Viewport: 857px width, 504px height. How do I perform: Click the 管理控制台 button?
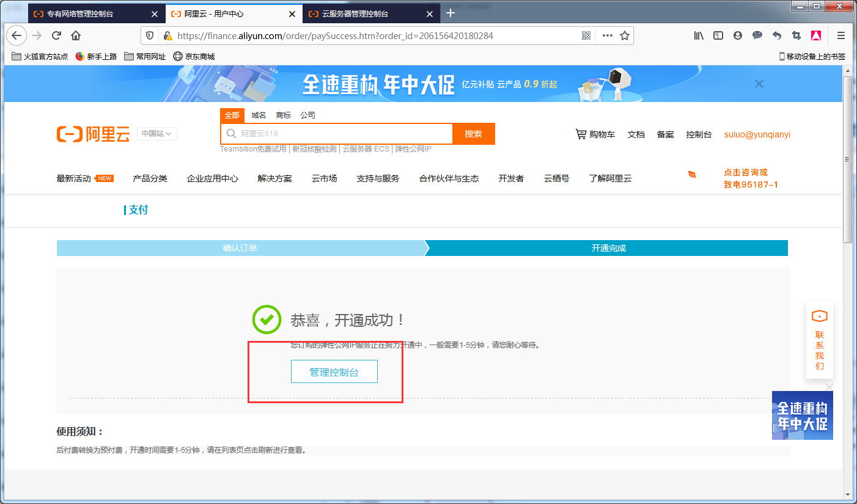(334, 371)
